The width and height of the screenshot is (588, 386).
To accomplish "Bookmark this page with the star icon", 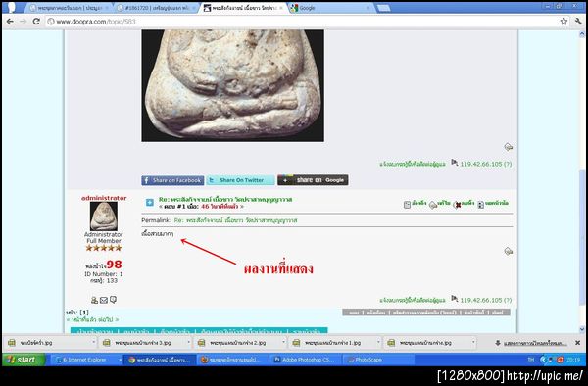I will (563, 22).
